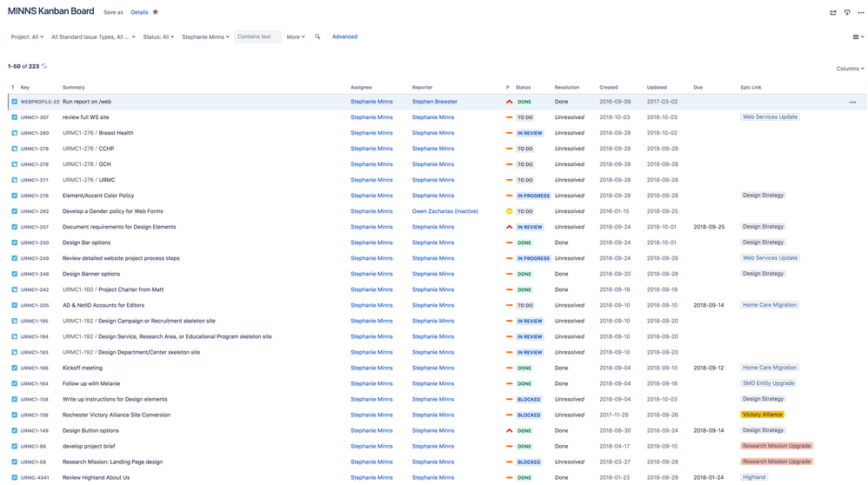Click priority arrow on Design Button options row
The width and height of the screenshot is (868, 485).
(510, 430)
